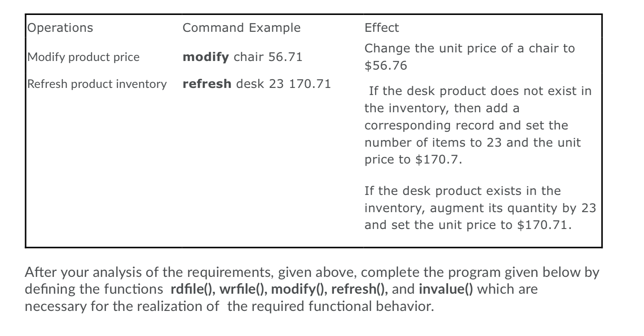Image resolution: width=644 pixels, height=336 pixels.
Task: Click the Operations column header
Action: (x=60, y=28)
